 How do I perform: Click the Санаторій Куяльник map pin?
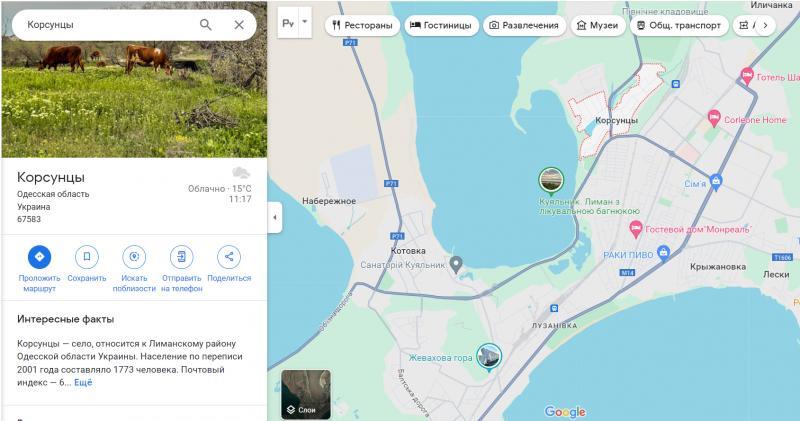pyautogui.click(x=456, y=265)
